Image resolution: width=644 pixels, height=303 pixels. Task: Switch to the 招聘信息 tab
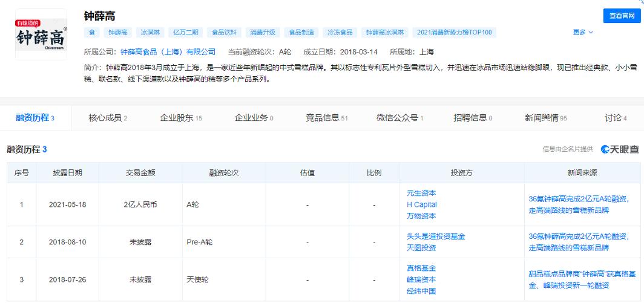(473, 119)
